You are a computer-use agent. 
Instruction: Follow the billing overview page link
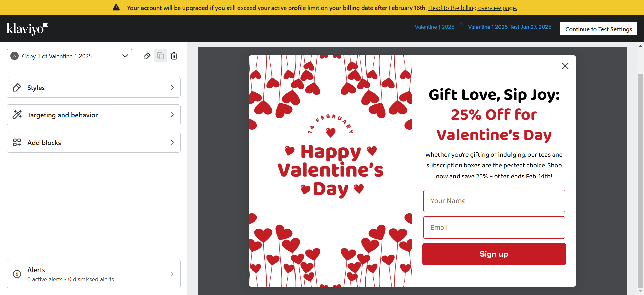[x=472, y=8]
